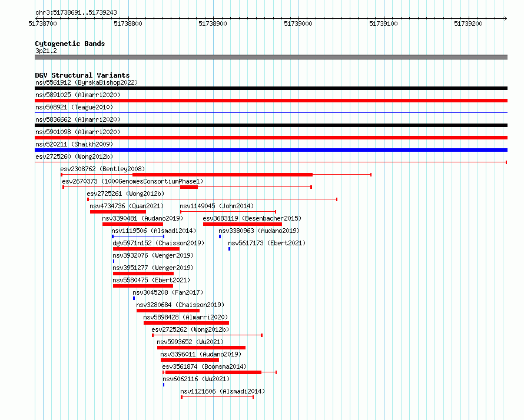Select nsv520211 (Shaikh2009) label
This screenshot has width=524, height=420.
(74, 144)
